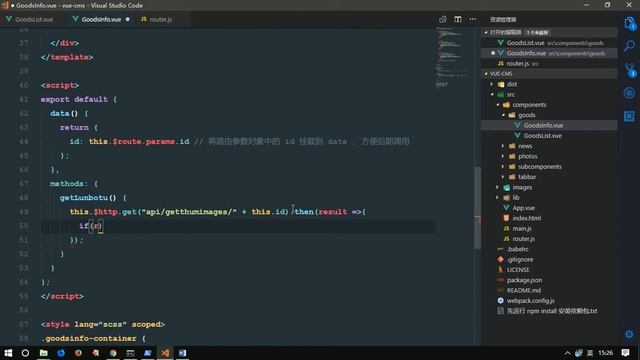This screenshot has height=360, width=640.
Task: Open the Debug view icon
Action: 629,93
